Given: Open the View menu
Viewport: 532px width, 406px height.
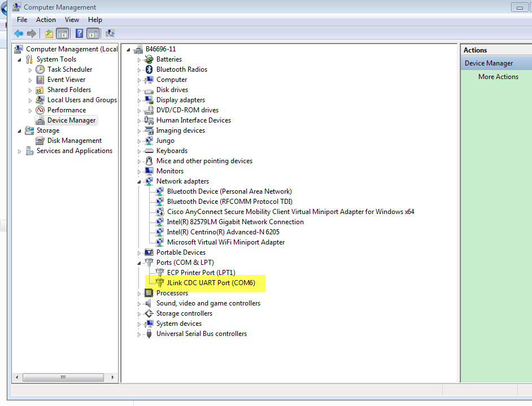Looking at the screenshot, I should coord(72,20).
